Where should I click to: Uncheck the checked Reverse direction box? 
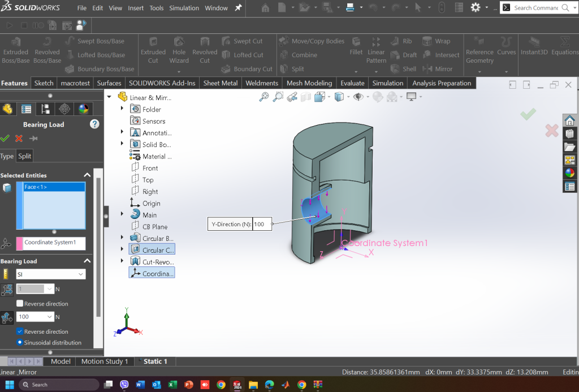click(x=20, y=331)
